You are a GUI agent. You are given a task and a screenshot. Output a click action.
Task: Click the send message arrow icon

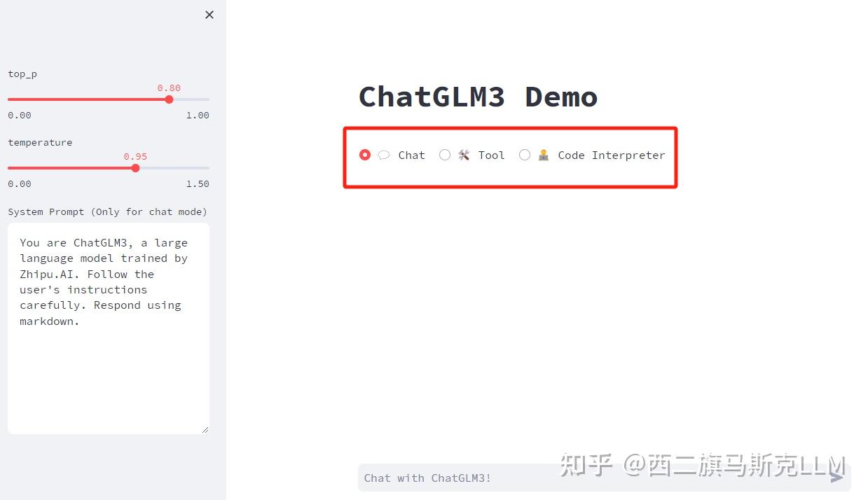(836, 477)
